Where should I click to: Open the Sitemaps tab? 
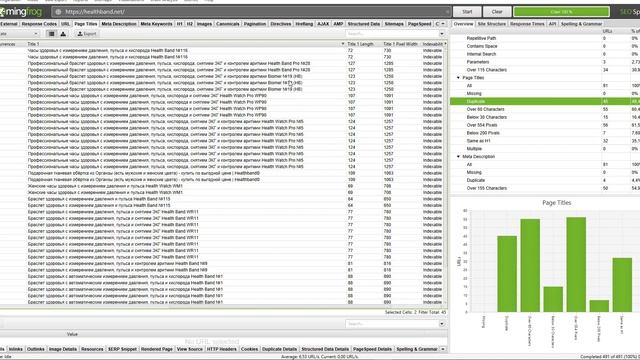click(394, 24)
